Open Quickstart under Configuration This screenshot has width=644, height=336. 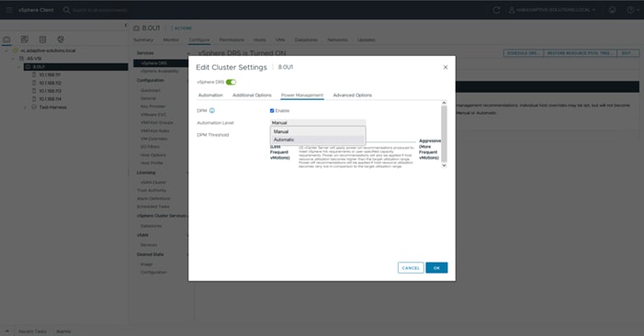point(151,90)
